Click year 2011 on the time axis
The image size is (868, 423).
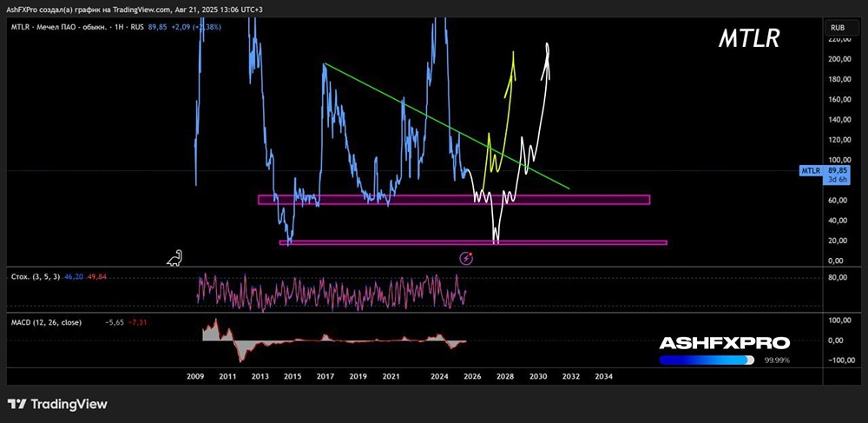[x=227, y=376]
